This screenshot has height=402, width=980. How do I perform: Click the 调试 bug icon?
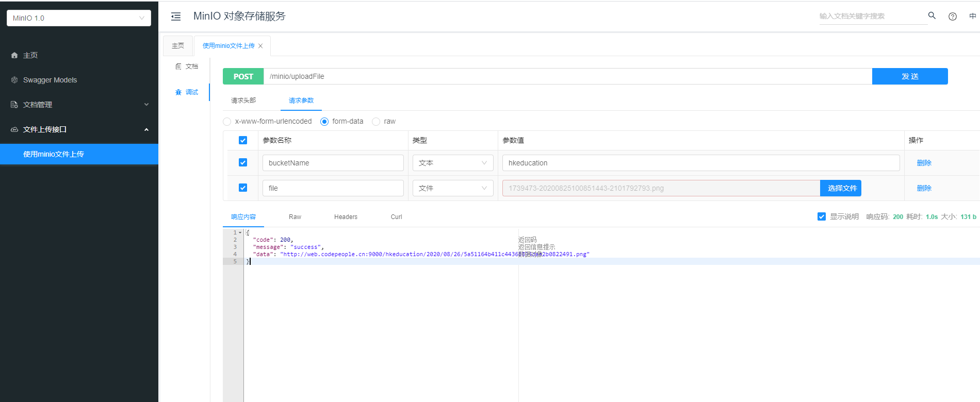[178, 92]
